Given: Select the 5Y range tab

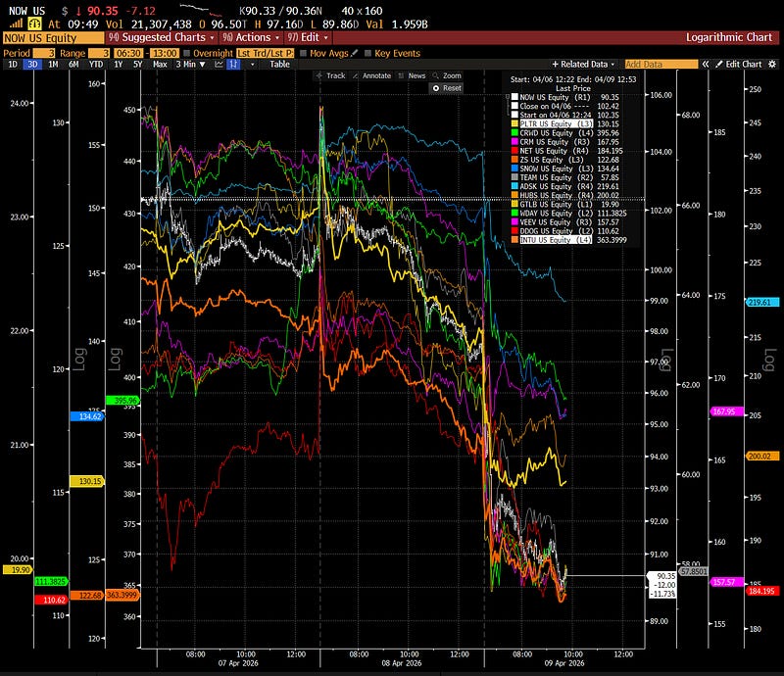Looking at the screenshot, I should [137, 64].
